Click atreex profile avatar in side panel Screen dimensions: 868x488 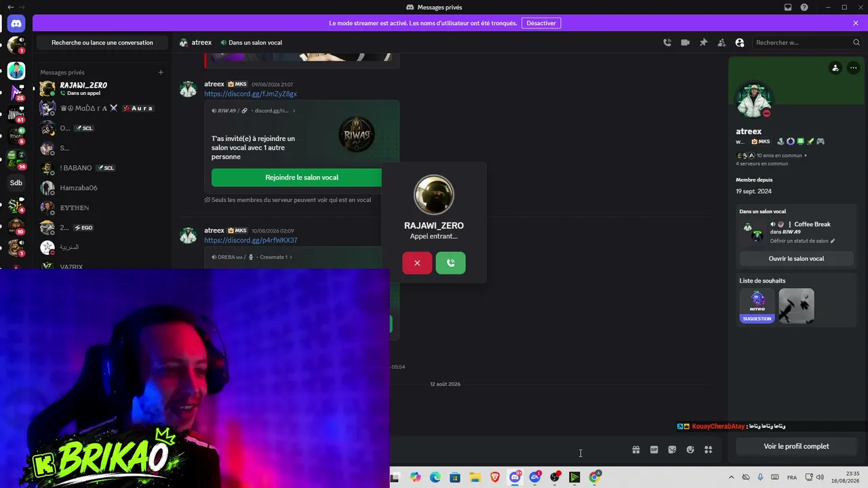pos(754,100)
